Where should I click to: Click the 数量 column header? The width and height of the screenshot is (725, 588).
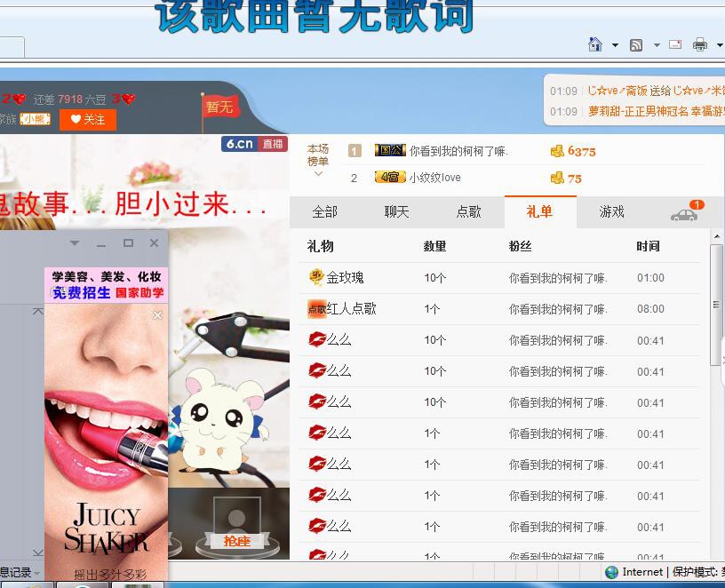434,246
